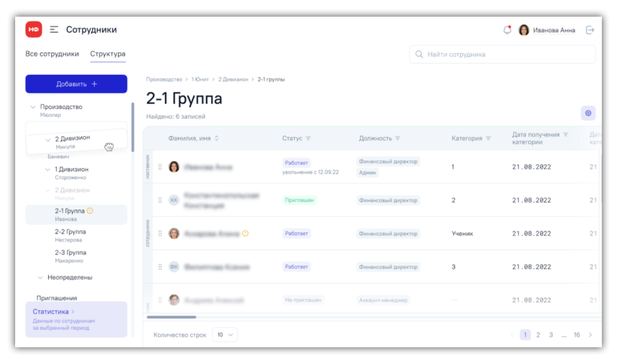Click the ФК initials avatar
The width and height of the screenshot is (617, 364).
pyautogui.click(x=174, y=267)
